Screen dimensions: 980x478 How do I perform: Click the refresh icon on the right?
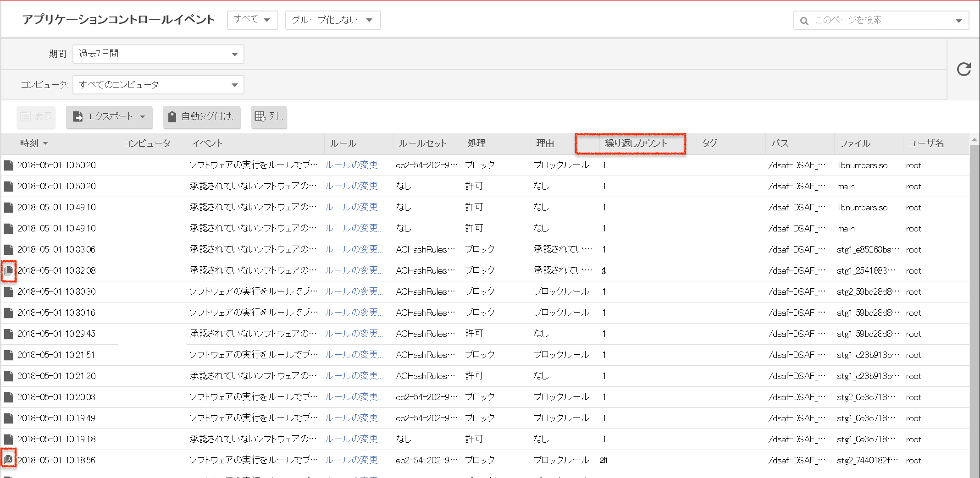tap(963, 69)
